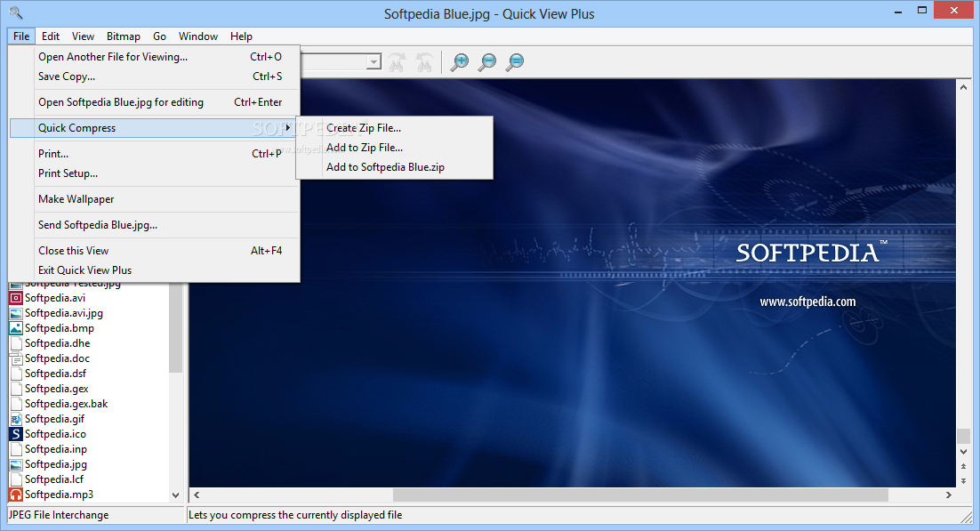Click the Softpedia.dhe blank file icon
Screen dimensions: 980x531
click(x=16, y=343)
